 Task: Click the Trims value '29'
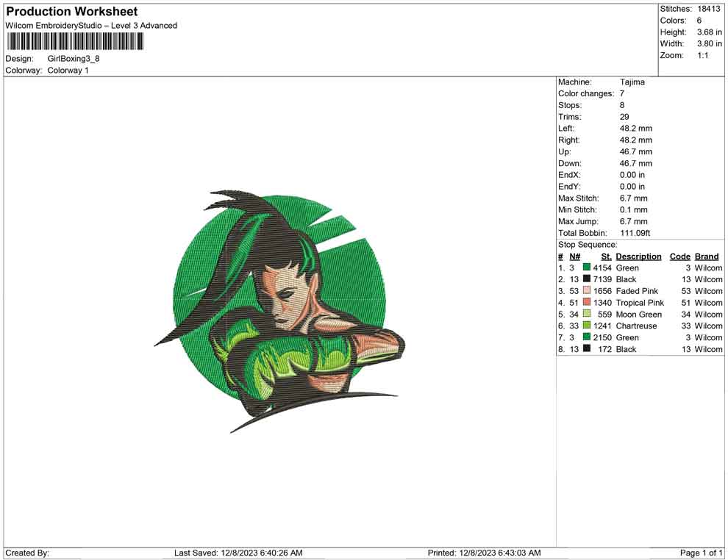click(x=624, y=117)
